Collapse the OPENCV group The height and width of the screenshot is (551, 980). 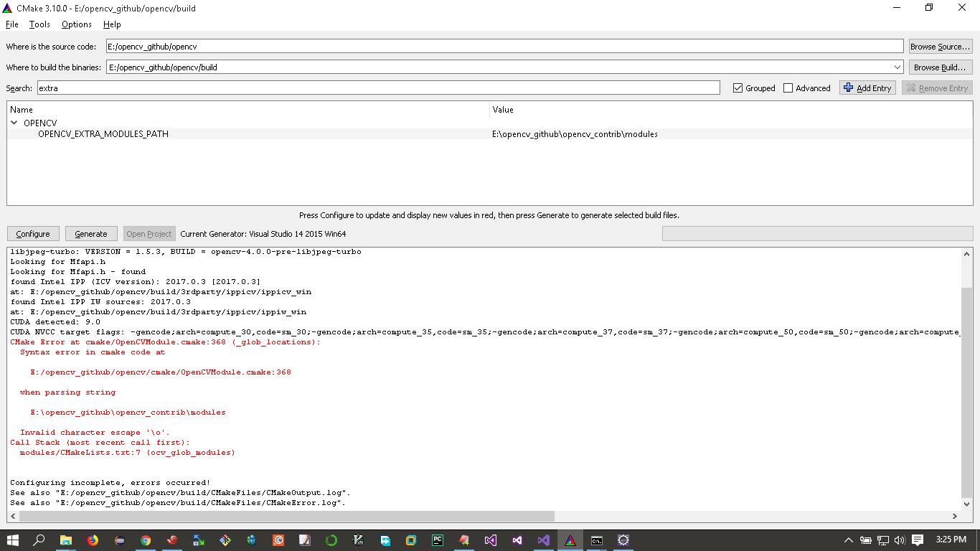14,123
